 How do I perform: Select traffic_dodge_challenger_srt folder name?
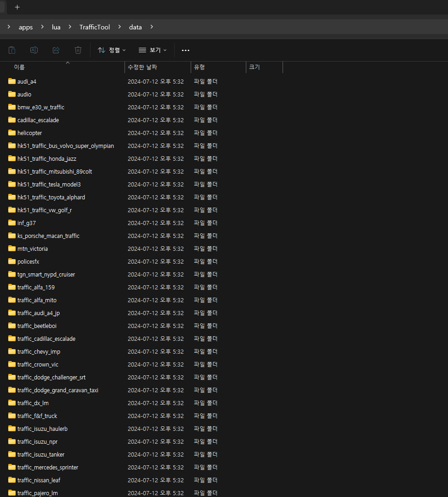pos(51,378)
